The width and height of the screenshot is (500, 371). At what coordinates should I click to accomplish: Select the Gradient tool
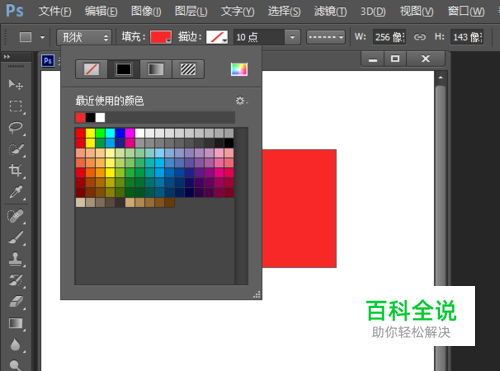(x=15, y=323)
